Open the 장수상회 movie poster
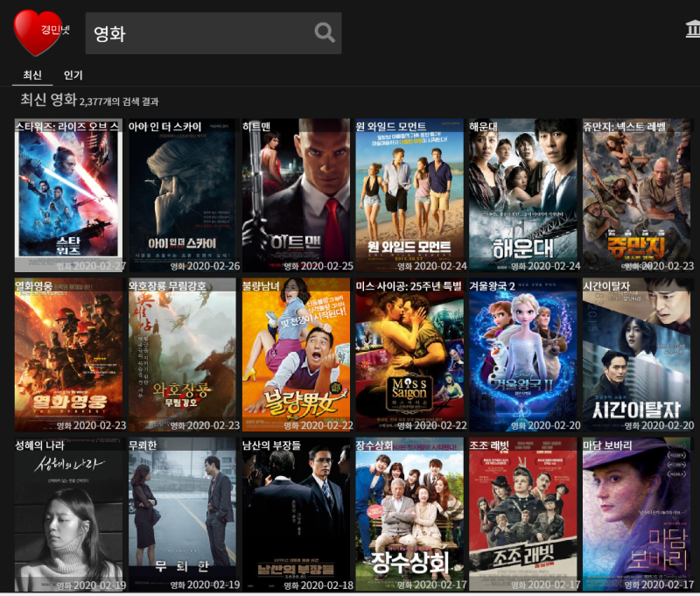This screenshot has height=596, width=700. click(x=409, y=515)
